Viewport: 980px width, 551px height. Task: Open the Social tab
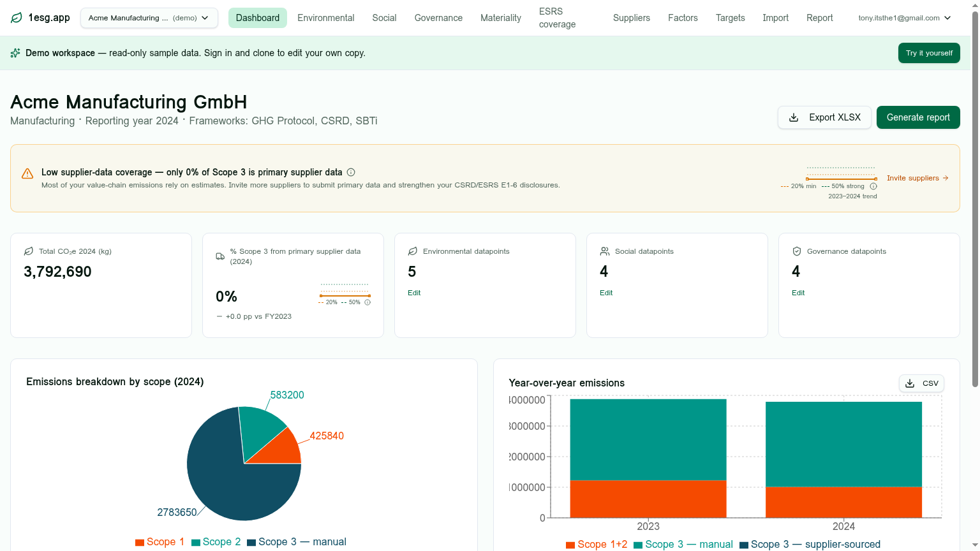pyautogui.click(x=385, y=18)
